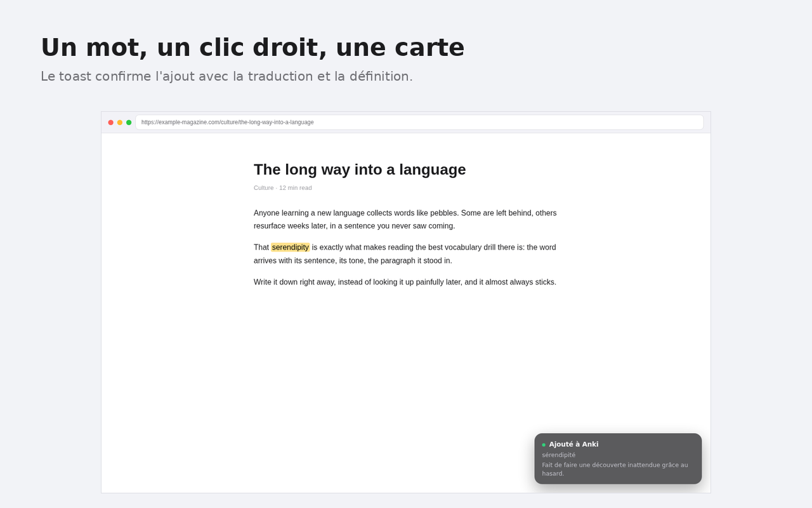Image resolution: width=812 pixels, height=508 pixels.
Task: Click the sérendipité translation in the toast
Action: [559, 455]
